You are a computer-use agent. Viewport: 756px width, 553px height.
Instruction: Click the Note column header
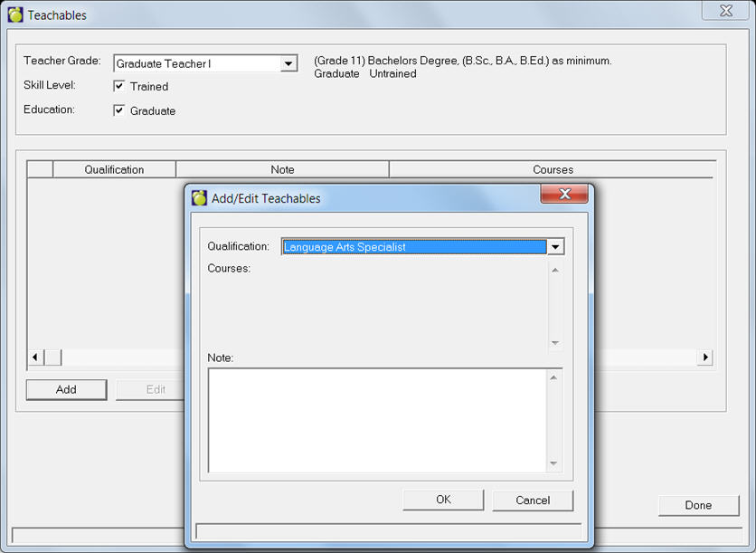coord(282,169)
